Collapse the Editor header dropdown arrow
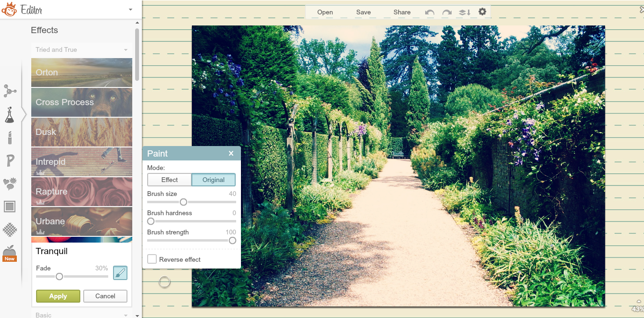The width and height of the screenshot is (644, 318). pyautogui.click(x=129, y=9)
